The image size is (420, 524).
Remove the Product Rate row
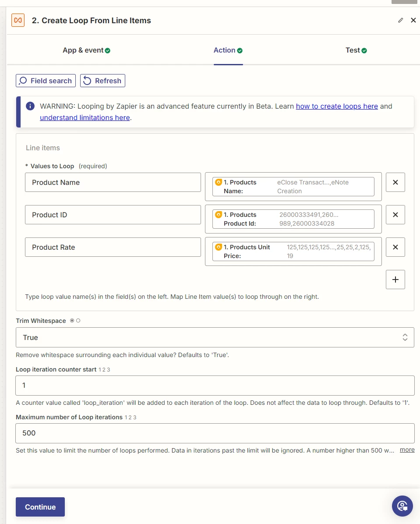tap(395, 247)
